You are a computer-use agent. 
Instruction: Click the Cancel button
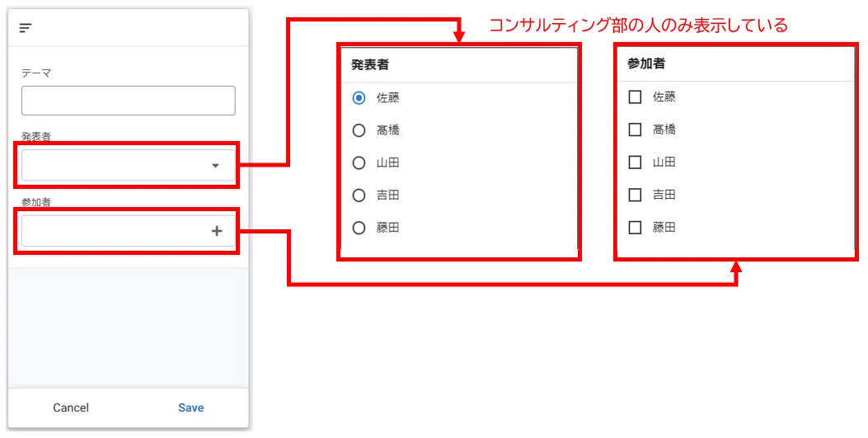click(x=71, y=407)
